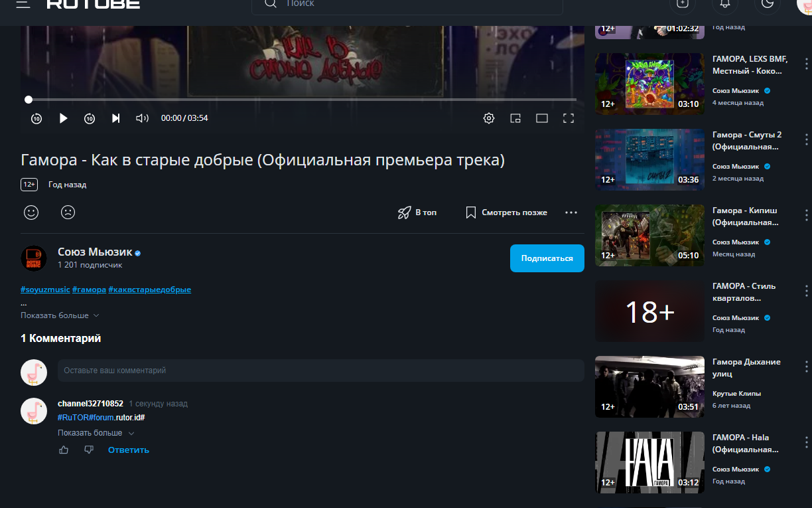
Task: Reply to comment with Ответить
Action: (129, 450)
